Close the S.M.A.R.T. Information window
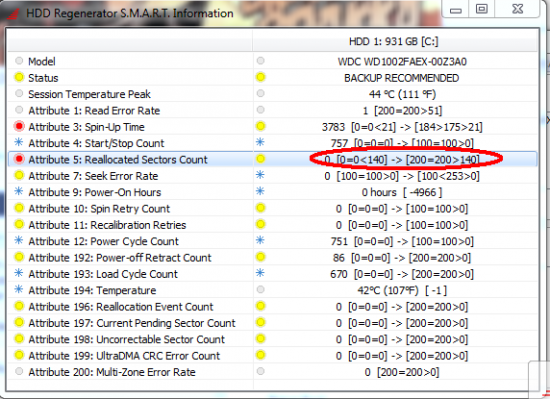 517,9
